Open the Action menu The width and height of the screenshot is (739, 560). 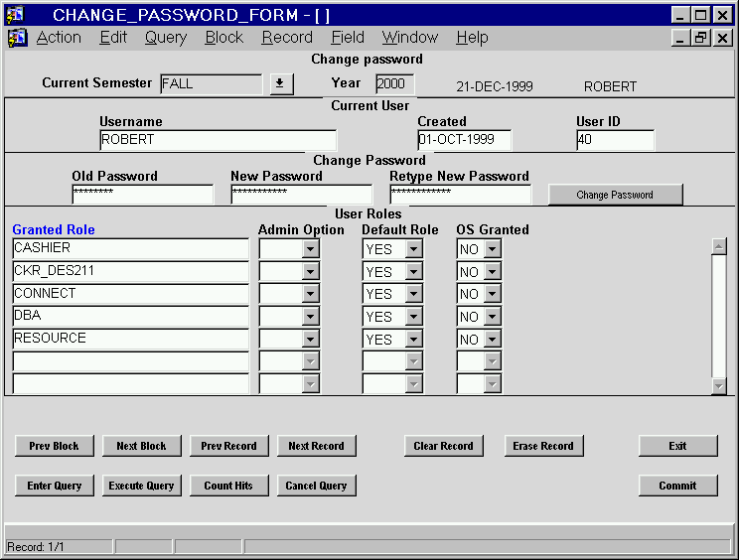click(x=59, y=37)
